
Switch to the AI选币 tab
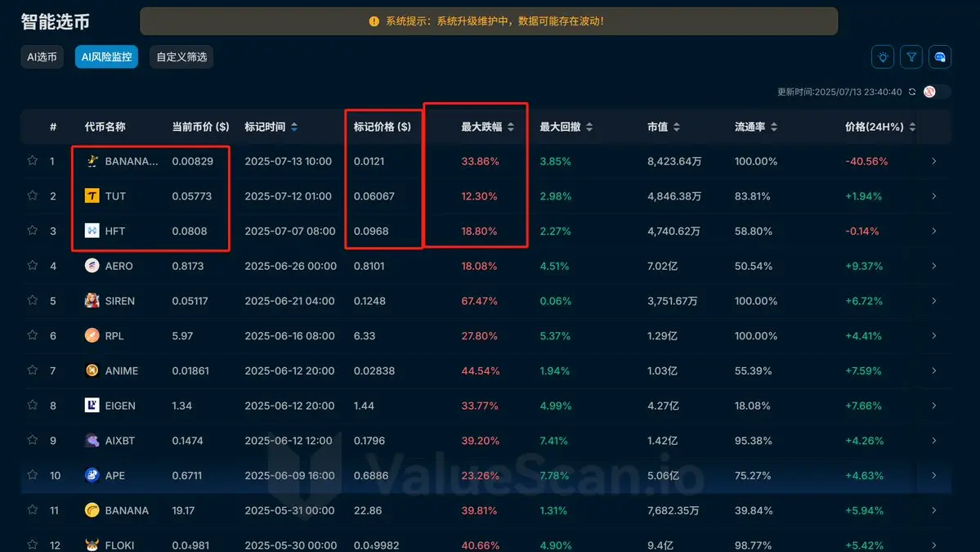point(42,57)
